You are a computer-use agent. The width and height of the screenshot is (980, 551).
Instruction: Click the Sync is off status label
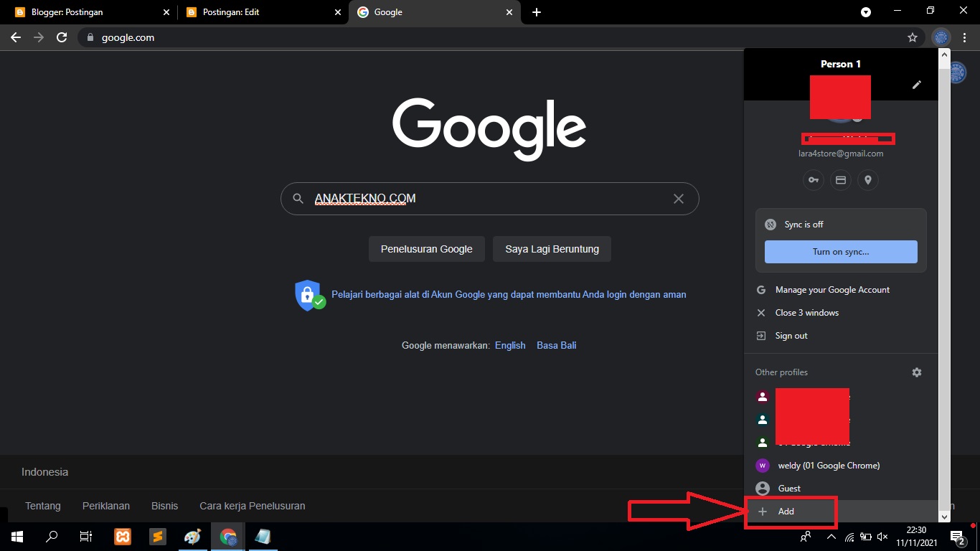[804, 225]
